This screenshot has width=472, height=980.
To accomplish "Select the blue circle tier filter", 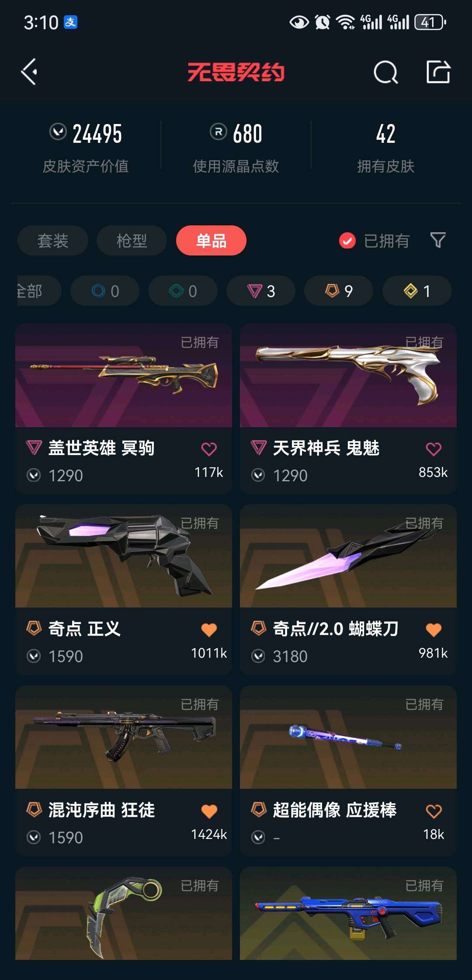I will pyautogui.click(x=105, y=291).
